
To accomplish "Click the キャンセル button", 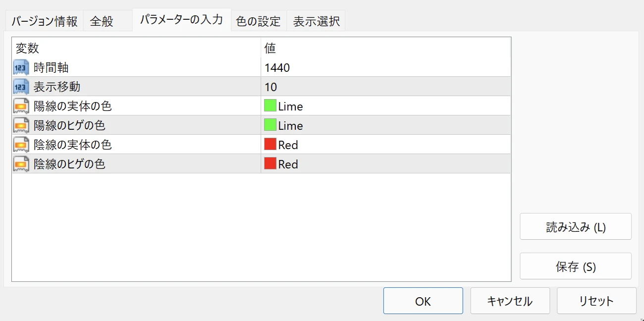I will [x=510, y=301].
